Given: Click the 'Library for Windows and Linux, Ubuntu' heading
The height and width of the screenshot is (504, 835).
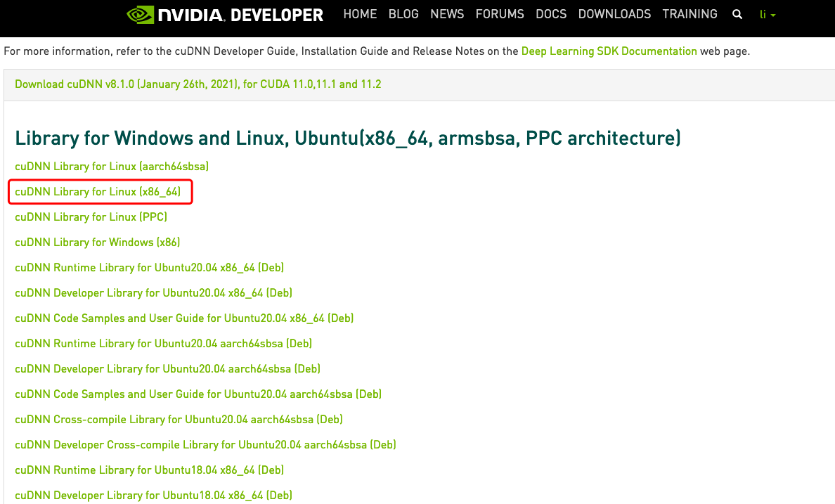Looking at the screenshot, I should (x=348, y=138).
